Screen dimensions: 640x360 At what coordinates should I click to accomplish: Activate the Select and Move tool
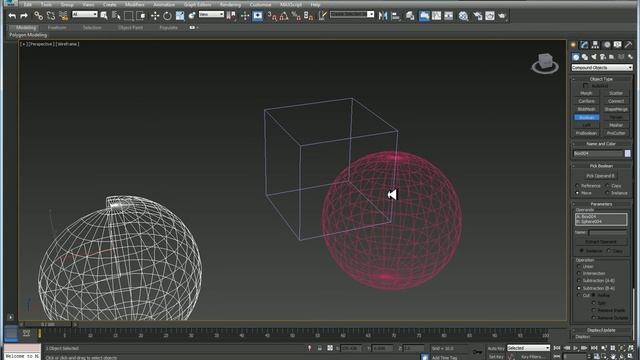[155, 16]
